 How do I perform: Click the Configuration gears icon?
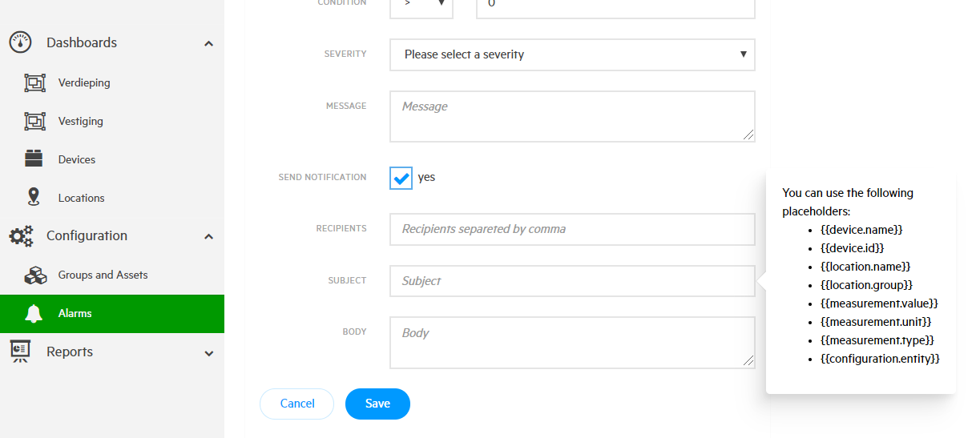(x=21, y=235)
